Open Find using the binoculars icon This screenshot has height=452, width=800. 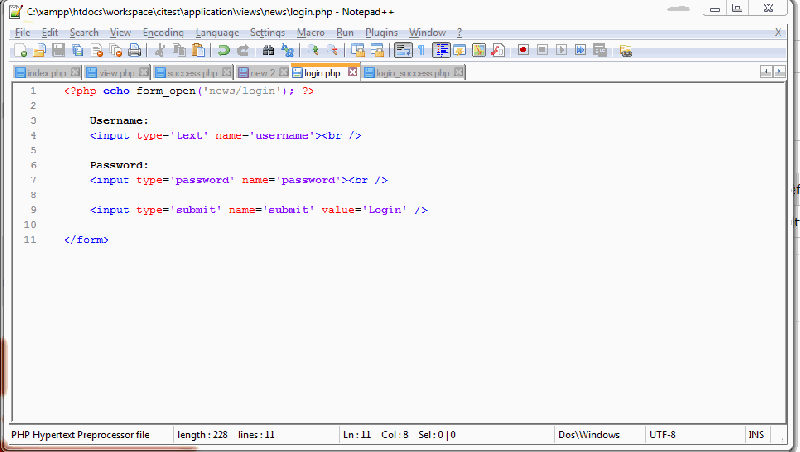268,50
